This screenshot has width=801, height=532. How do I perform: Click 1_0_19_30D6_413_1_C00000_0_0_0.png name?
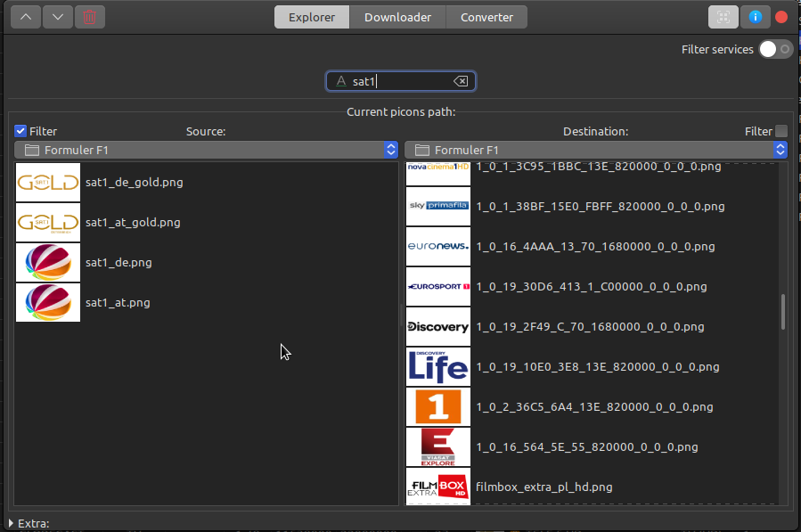592,287
